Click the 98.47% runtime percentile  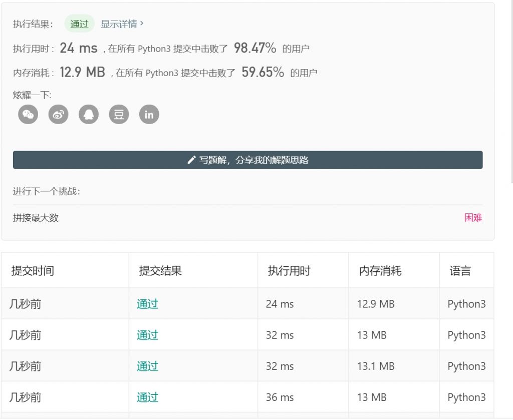(x=255, y=48)
